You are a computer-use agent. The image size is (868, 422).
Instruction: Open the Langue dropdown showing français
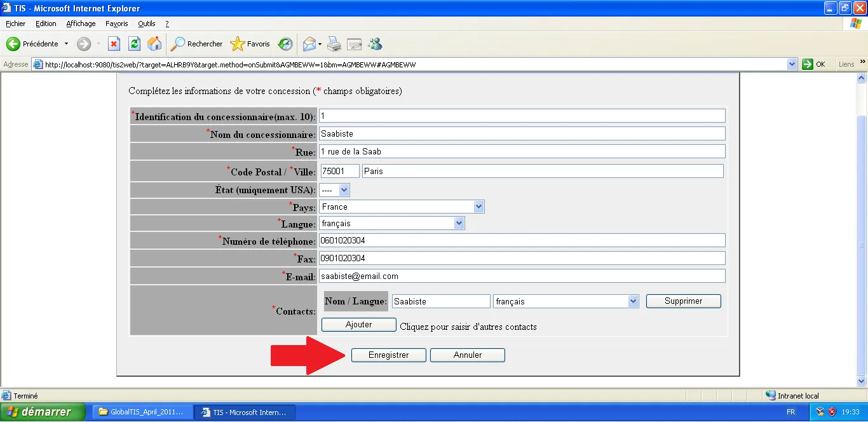click(x=459, y=223)
